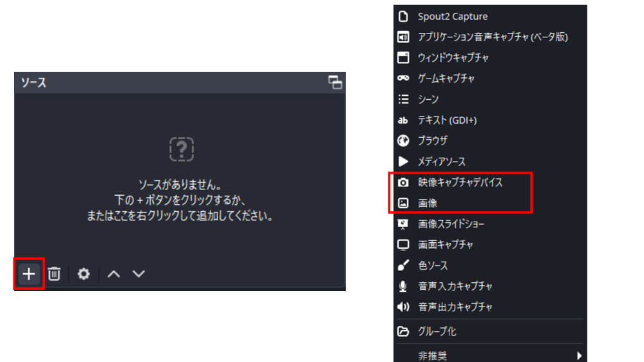The width and height of the screenshot is (644, 362).
Task: Choose 画面キャプチャ menu item
Action: click(490, 245)
